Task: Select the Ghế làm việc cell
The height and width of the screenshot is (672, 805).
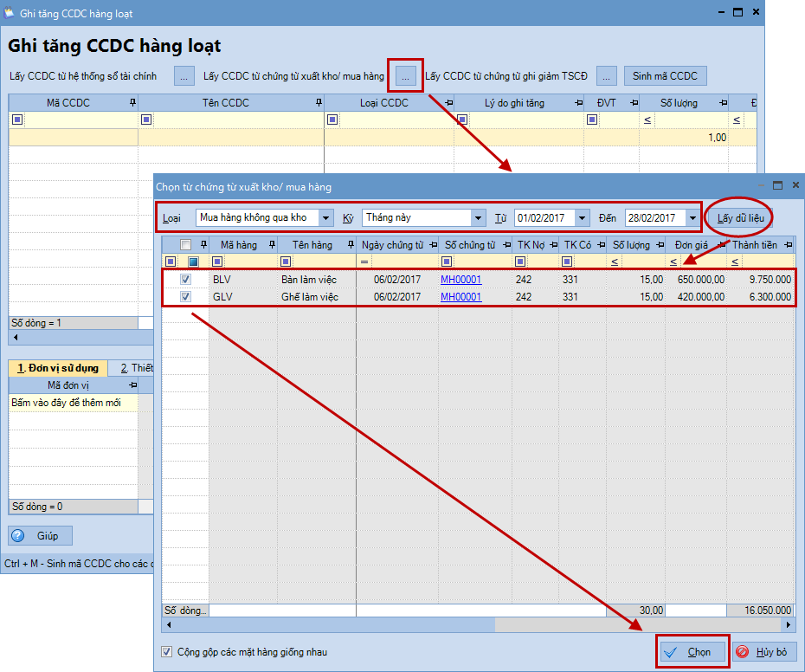Action: tap(317, 297)
